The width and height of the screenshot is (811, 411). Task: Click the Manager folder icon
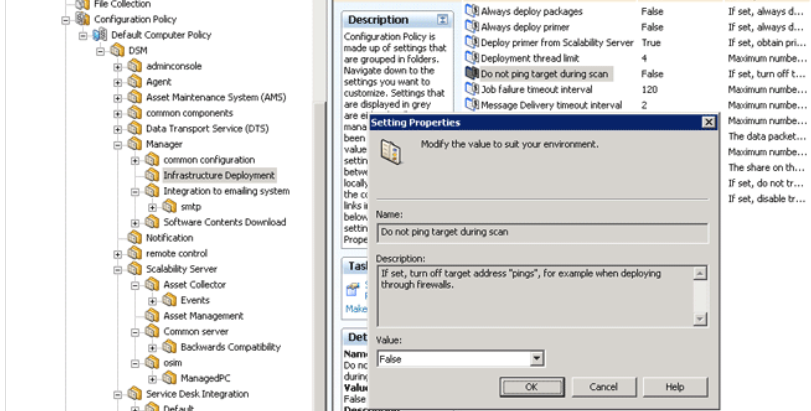tap(134, 144)
